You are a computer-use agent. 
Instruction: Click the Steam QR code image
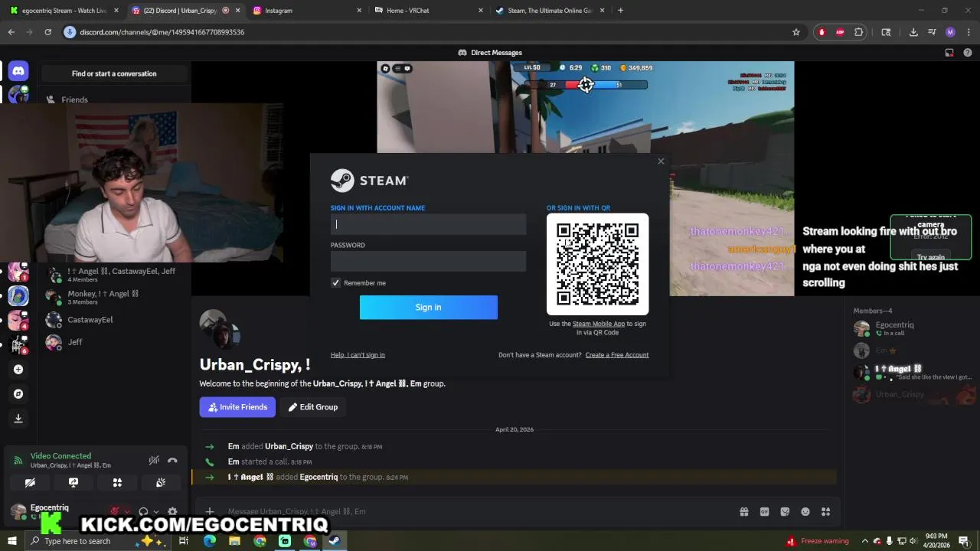tap(597, 264)
